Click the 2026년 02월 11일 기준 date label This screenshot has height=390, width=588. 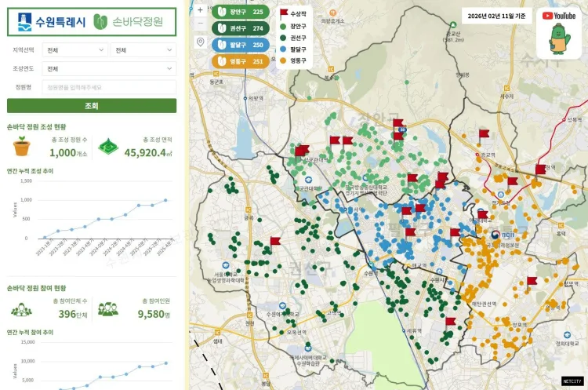tap(497, 15)
